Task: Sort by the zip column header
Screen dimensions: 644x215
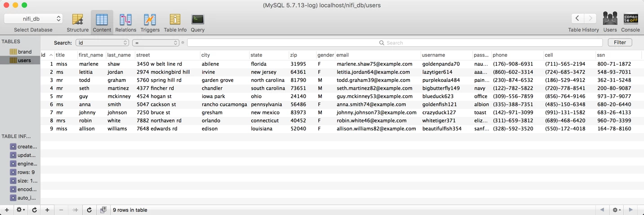Action: click(303, 55)
